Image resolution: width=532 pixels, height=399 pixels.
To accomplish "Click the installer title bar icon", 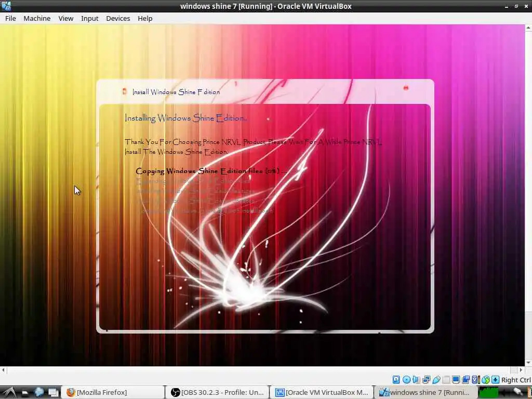I will 125,91.
